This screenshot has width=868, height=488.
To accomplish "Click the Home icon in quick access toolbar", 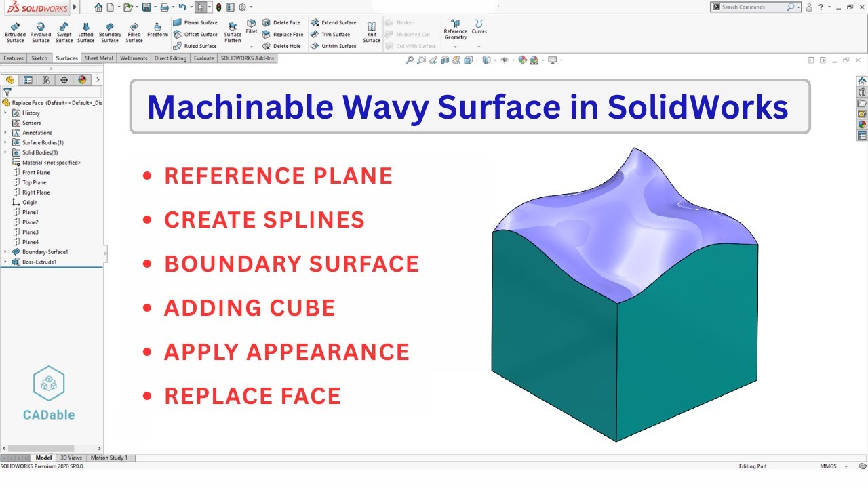I will pyautogui.click(x=98, y=7).
